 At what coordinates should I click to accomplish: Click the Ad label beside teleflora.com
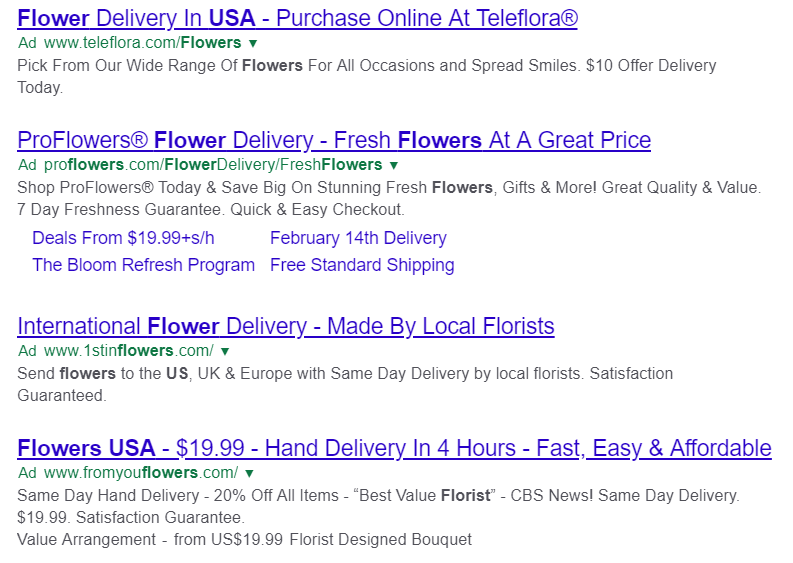click(x=27, y=43)
